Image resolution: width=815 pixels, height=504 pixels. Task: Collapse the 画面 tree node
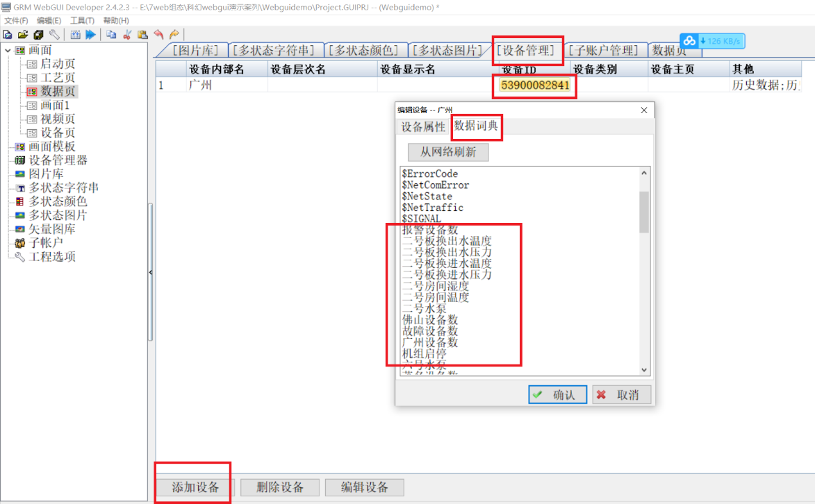tap(8, 50)
